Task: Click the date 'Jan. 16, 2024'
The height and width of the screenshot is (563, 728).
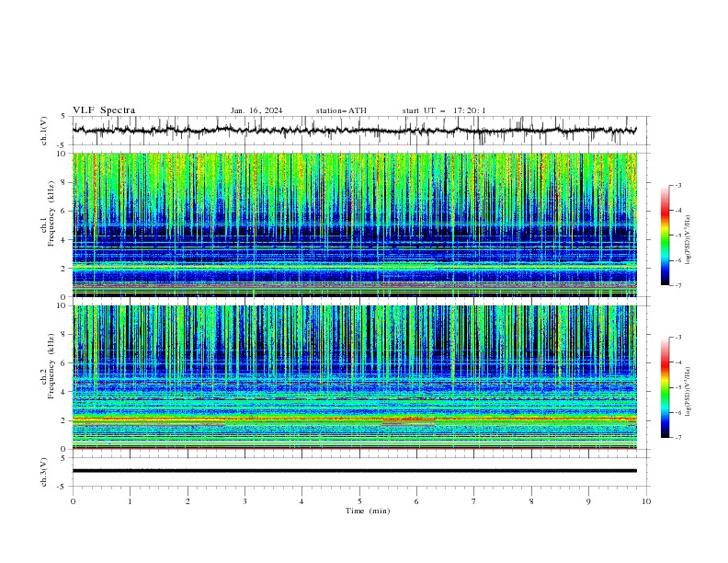Action: point(256,110)
